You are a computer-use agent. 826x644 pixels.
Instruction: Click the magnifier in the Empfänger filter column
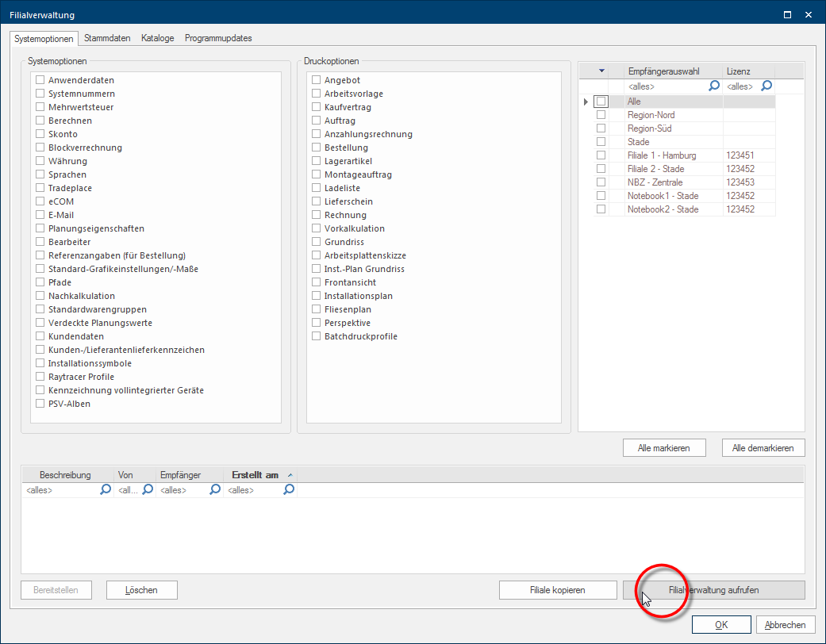(x=214, y=490)
